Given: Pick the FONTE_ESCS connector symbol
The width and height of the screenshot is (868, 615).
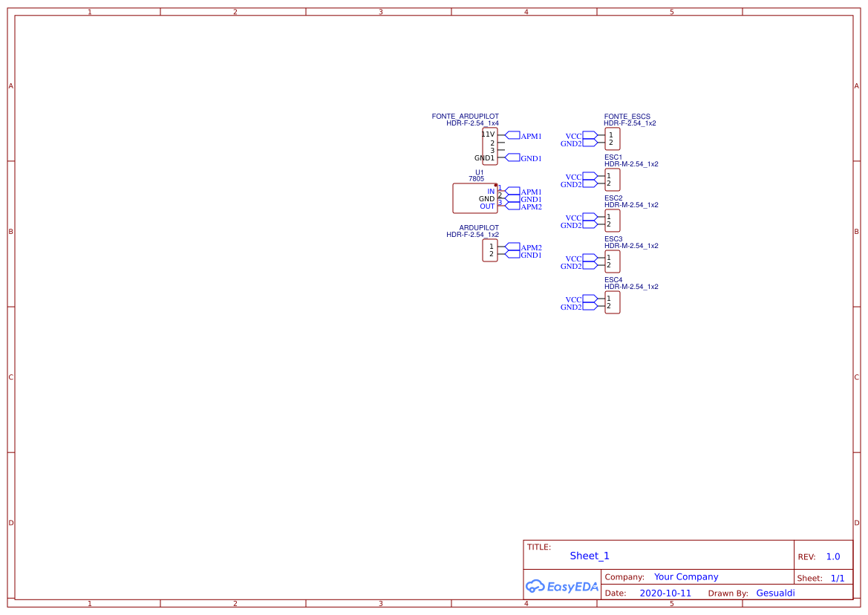Looking at the screenshot, I should click(612, 139).
